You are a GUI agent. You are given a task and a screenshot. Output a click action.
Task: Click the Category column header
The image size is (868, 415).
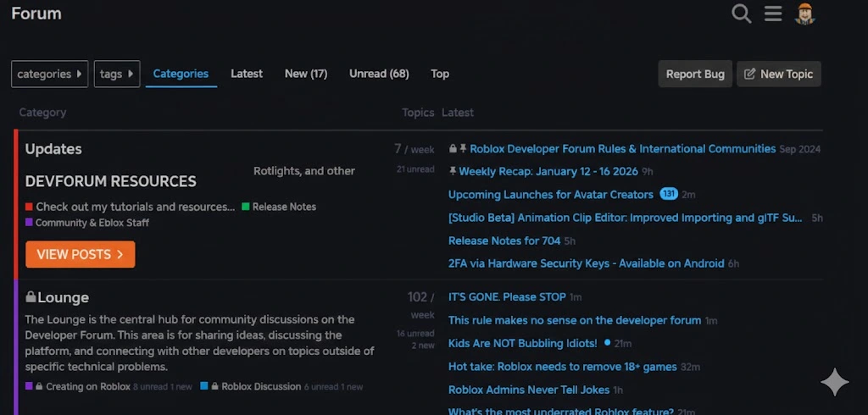tap(42, 113)
